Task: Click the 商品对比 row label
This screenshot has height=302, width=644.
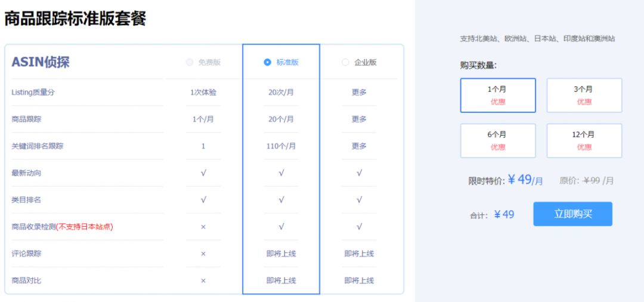Action: [26, 281]
